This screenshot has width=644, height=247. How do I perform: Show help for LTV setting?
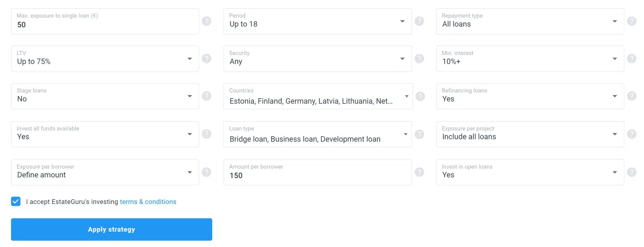click(x=206, y=58)
